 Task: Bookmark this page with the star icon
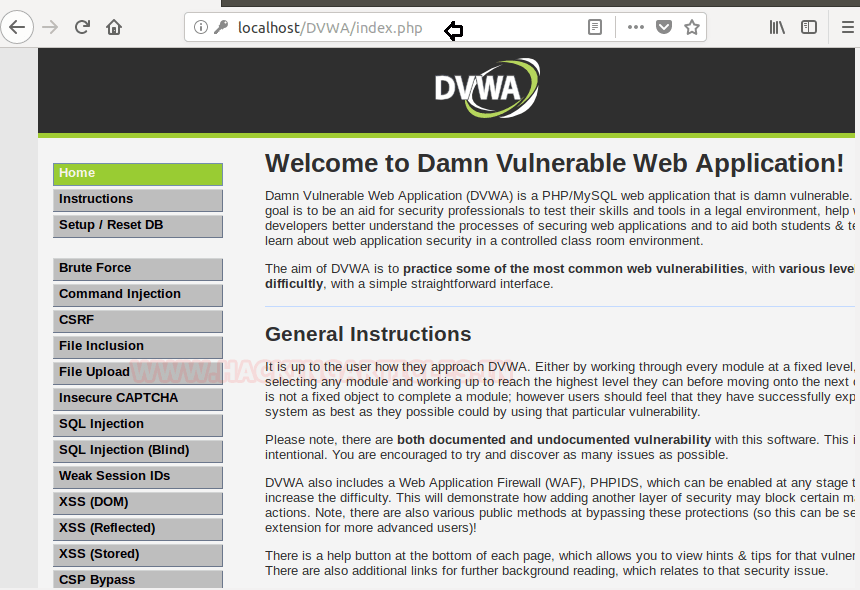(x=691, y=27)
